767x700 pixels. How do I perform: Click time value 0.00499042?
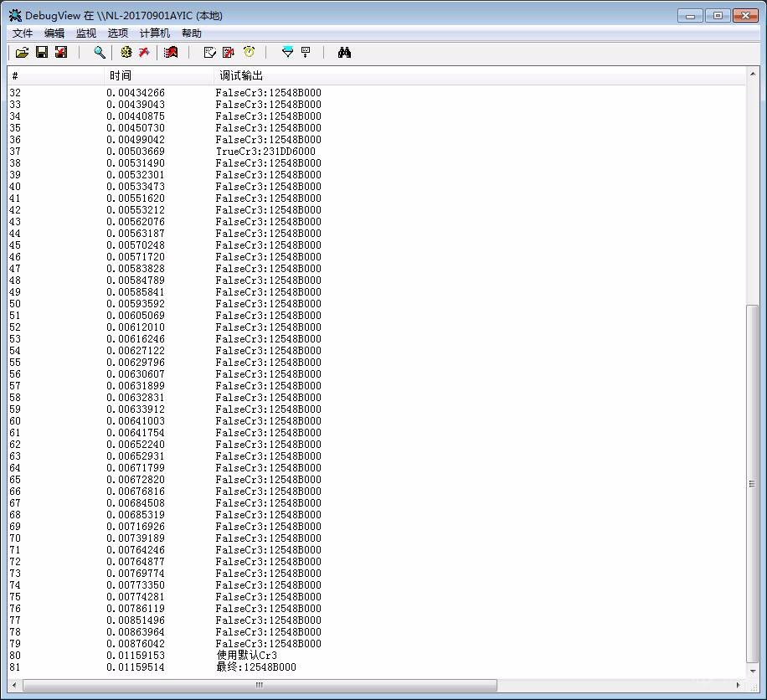tap(136, 140)
